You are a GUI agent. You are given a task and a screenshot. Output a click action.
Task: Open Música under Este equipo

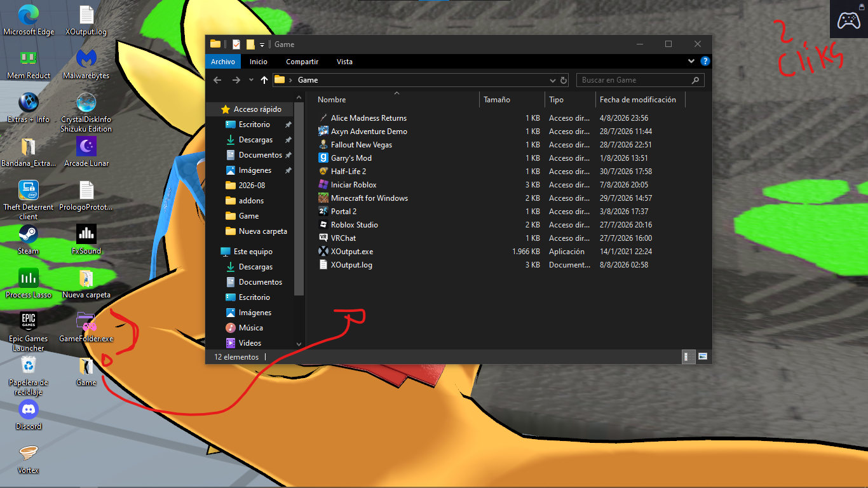click(x=250, y=328)
